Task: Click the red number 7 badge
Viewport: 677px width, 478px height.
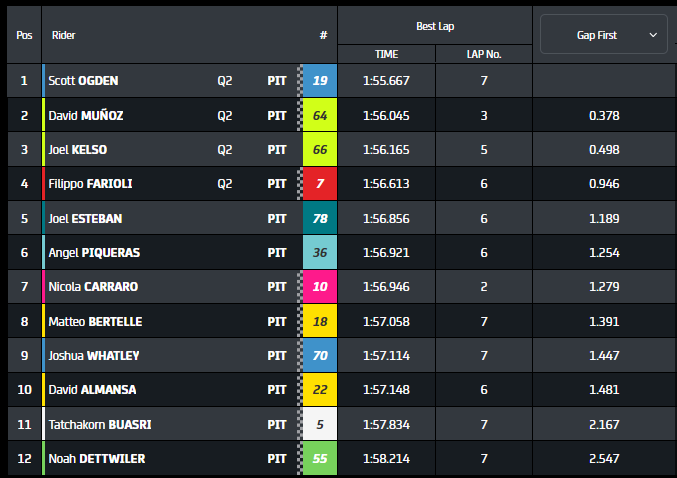Action: click(x=320, y=184)
